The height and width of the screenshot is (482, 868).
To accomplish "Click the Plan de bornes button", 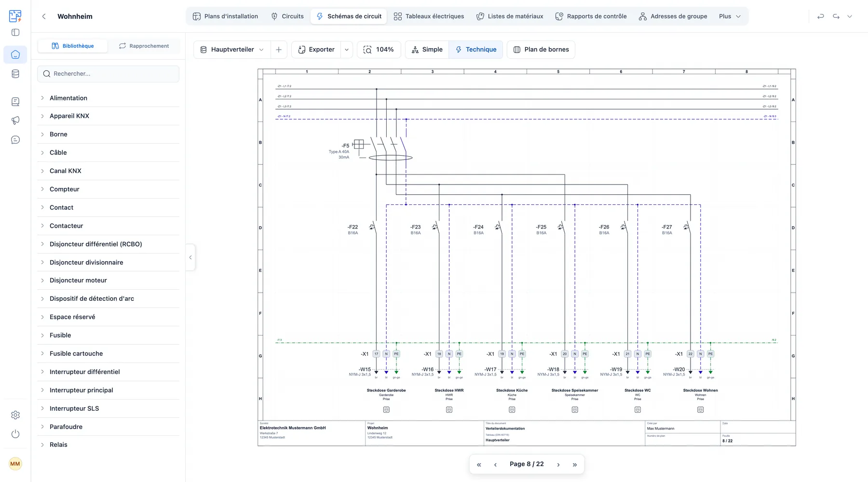I will pos(541,50).
